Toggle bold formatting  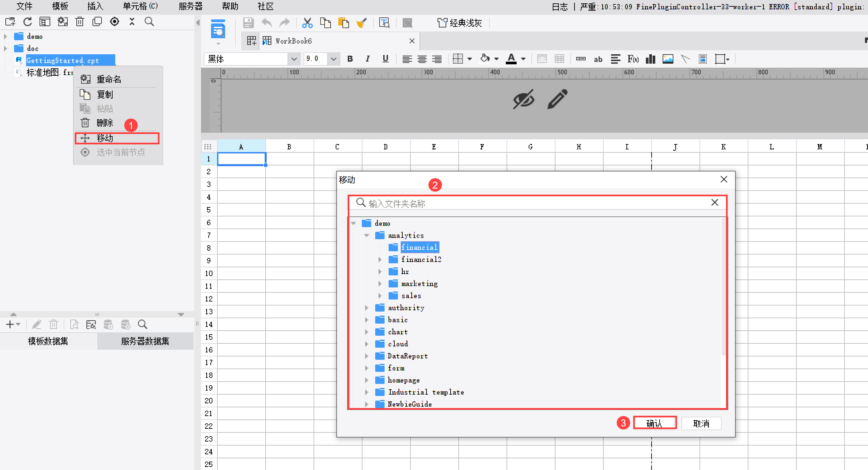pos(350,59)
